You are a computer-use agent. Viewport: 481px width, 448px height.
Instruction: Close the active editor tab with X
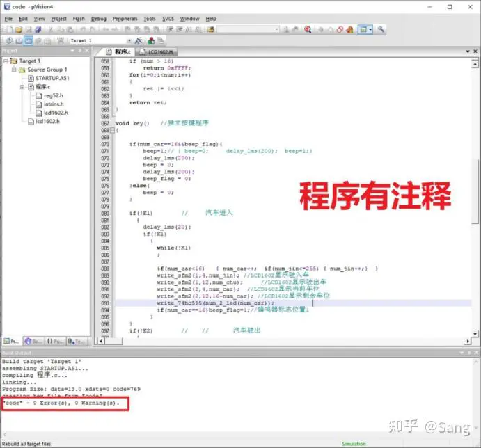click(x=475, y=51)
